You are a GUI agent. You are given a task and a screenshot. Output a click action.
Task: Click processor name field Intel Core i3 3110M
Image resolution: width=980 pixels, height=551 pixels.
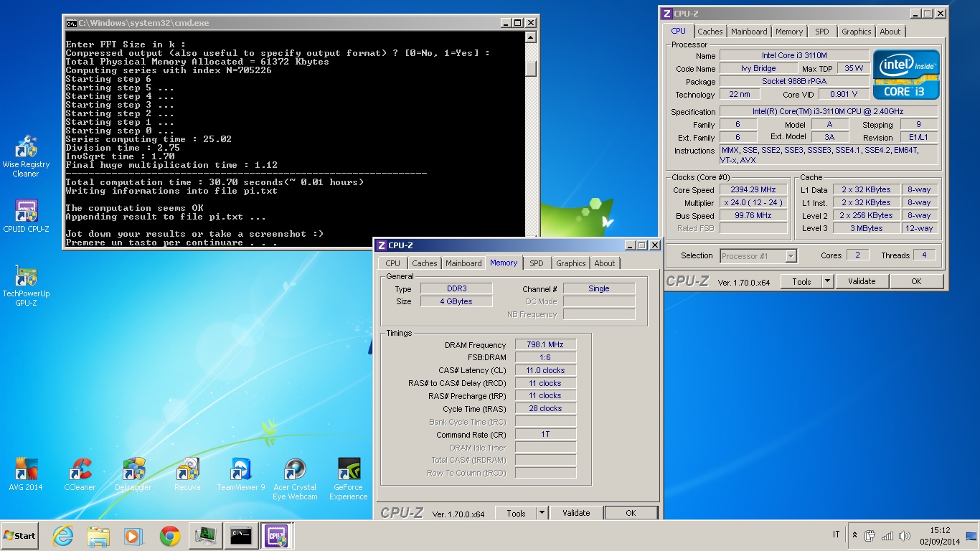(793, 55)
